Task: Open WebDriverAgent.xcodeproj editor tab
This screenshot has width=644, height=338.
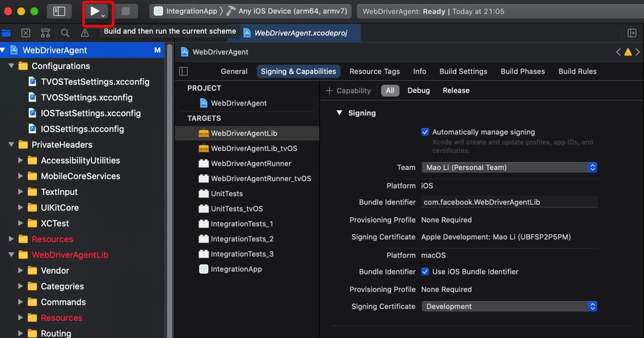Action: tap(295, 33)
